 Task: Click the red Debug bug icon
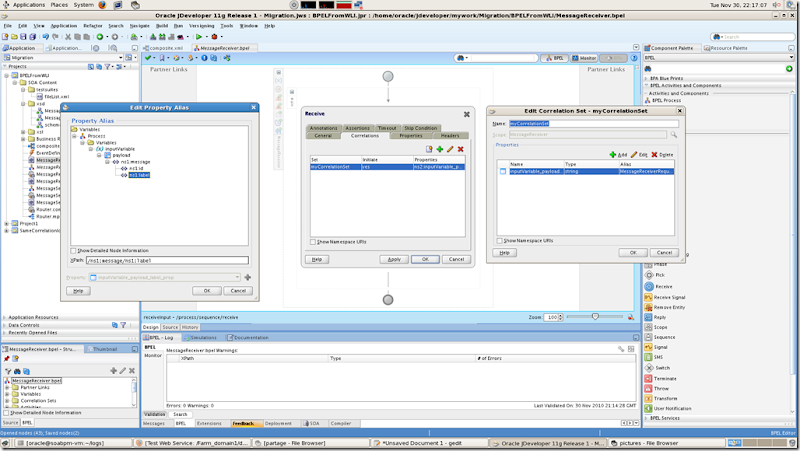pos(214,37)
